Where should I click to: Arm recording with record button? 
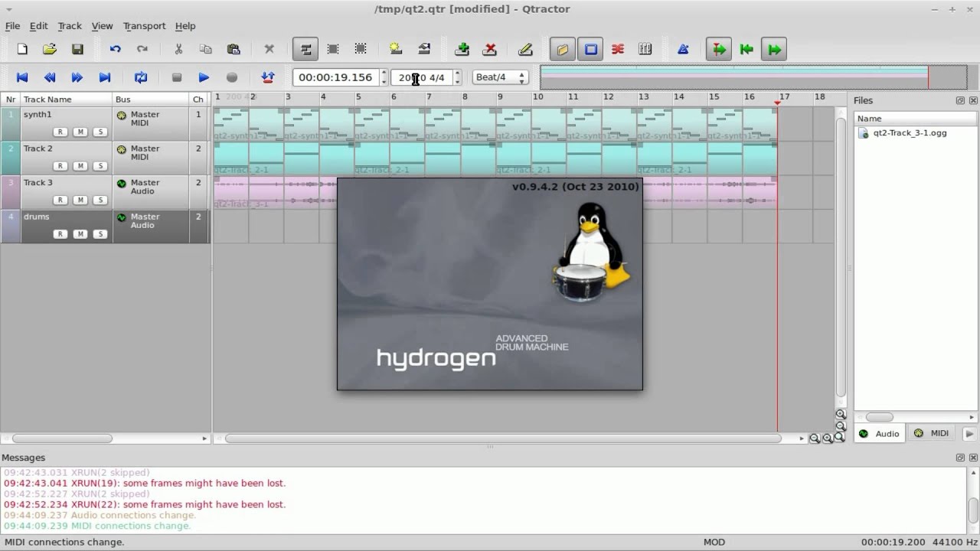[232, 77]
